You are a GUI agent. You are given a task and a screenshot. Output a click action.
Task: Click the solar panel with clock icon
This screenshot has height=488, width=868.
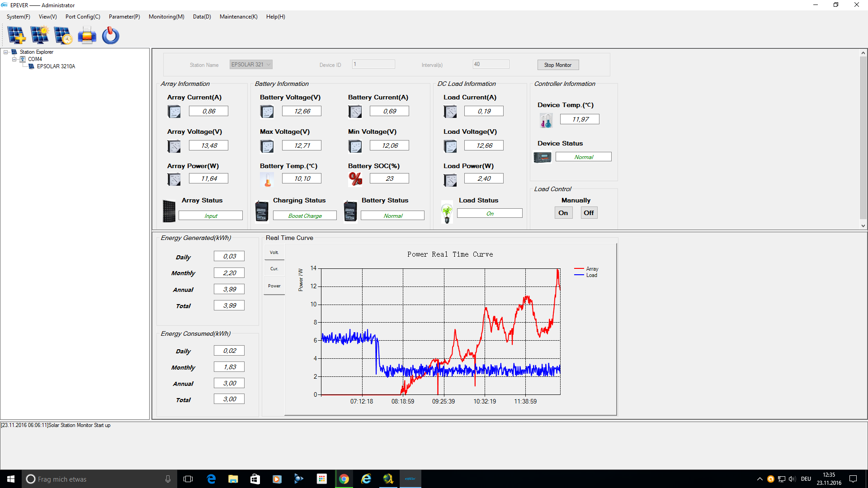(x=63, y=35)
